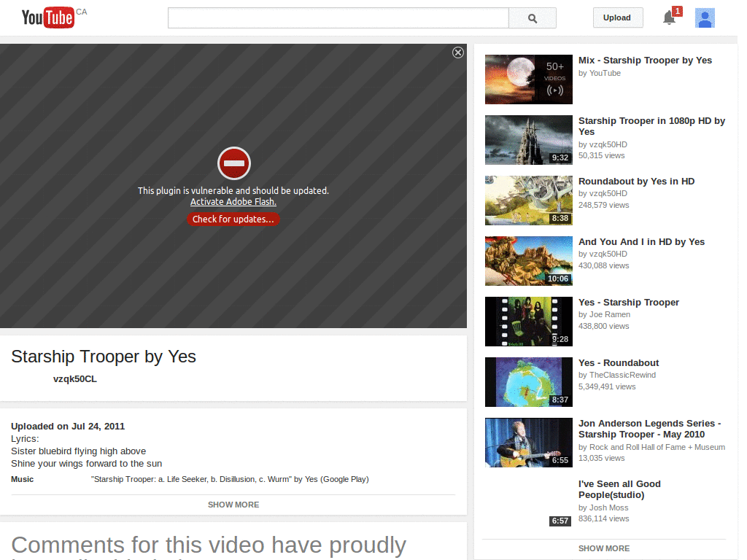Click the red blocked plugin icon
Image resolution: width=747 pixels, height=560 pixels.
coord(234,163)
